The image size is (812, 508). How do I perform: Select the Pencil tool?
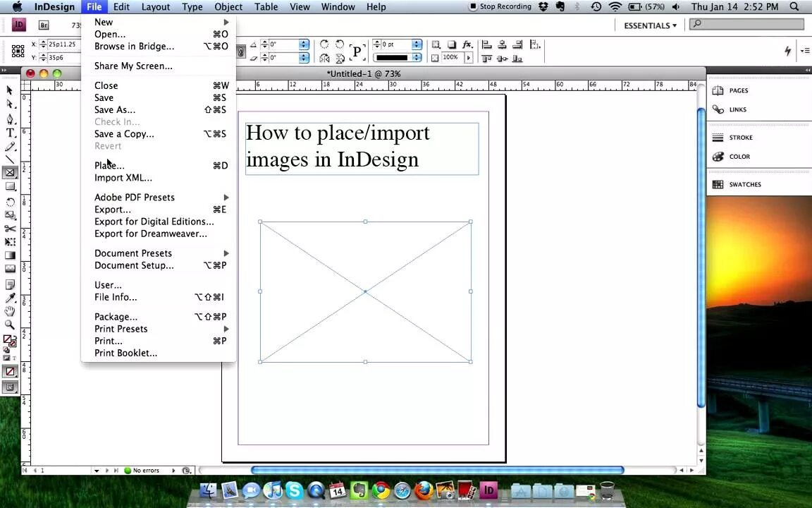pos(9,147)
